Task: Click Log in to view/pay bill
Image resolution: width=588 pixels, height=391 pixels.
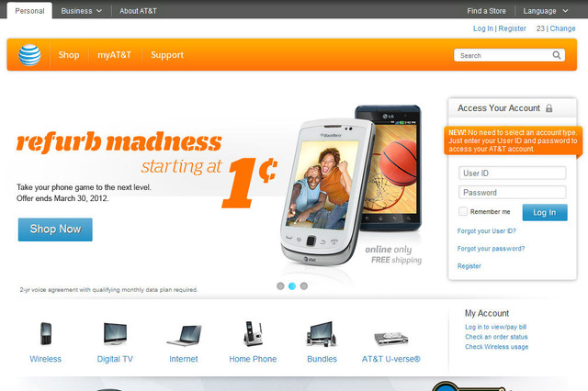Action: pos(496,327)
